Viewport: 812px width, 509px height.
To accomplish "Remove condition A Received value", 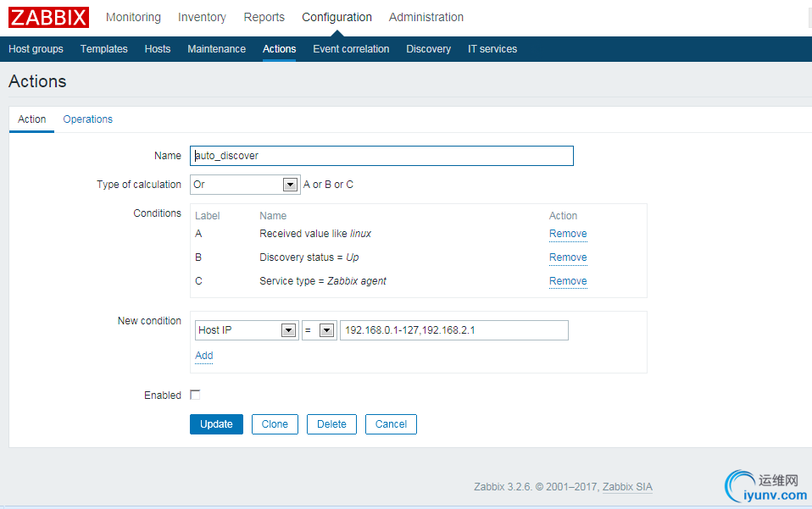I will (x=568, y=234).
